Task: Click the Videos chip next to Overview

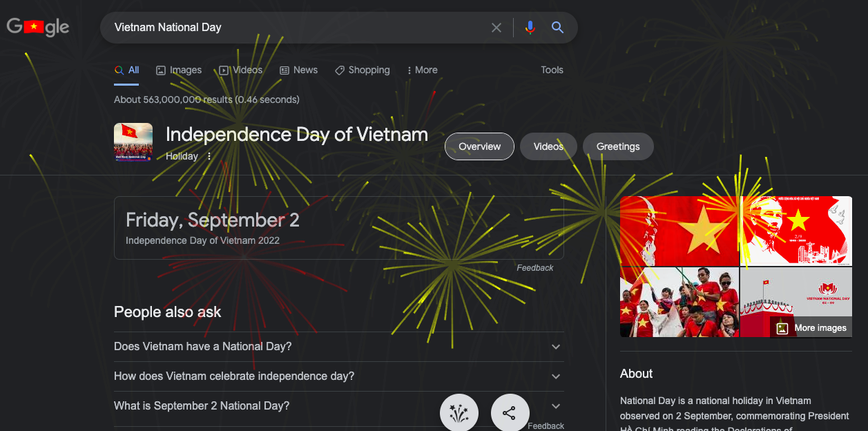Action: (x=548, y=146)
